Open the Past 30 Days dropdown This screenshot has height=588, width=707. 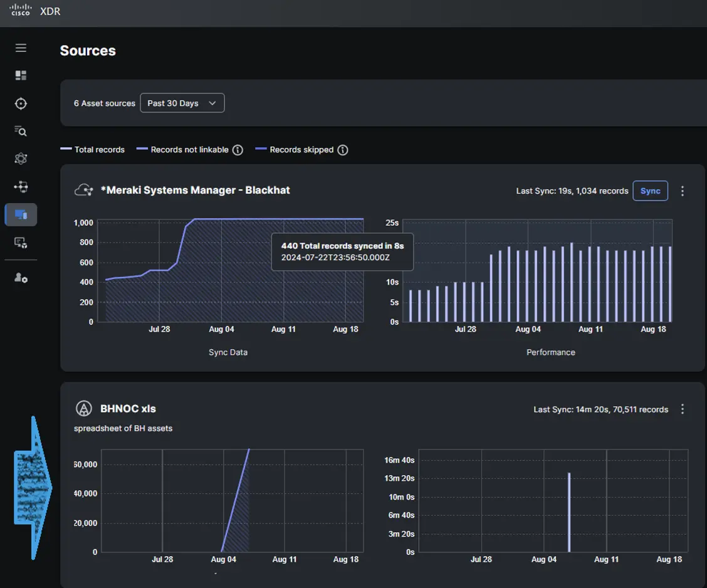[x=182, y=103]
